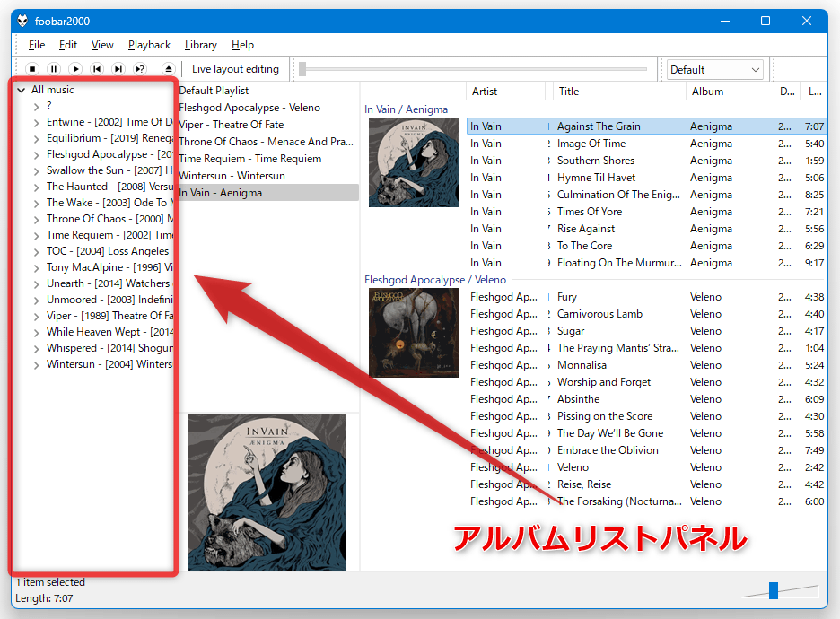The width and height of the screenshot is (840, 619).
Task: Click the Stop playback button
Action: [x=32, y=69]
